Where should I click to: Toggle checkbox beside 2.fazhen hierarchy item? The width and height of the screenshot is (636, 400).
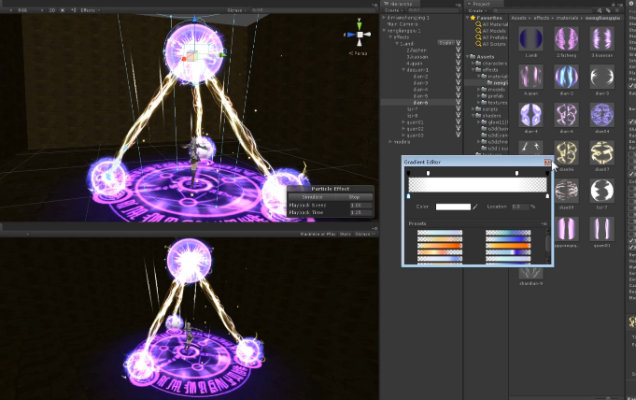pos(460,50)
